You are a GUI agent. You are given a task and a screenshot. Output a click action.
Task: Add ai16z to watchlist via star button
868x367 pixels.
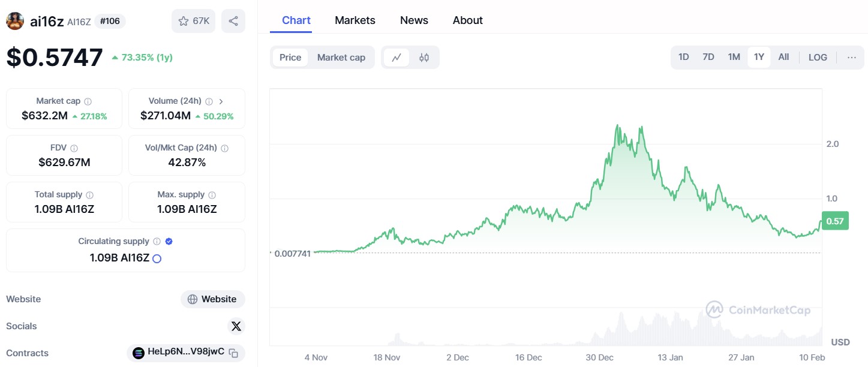coord(193,21)
